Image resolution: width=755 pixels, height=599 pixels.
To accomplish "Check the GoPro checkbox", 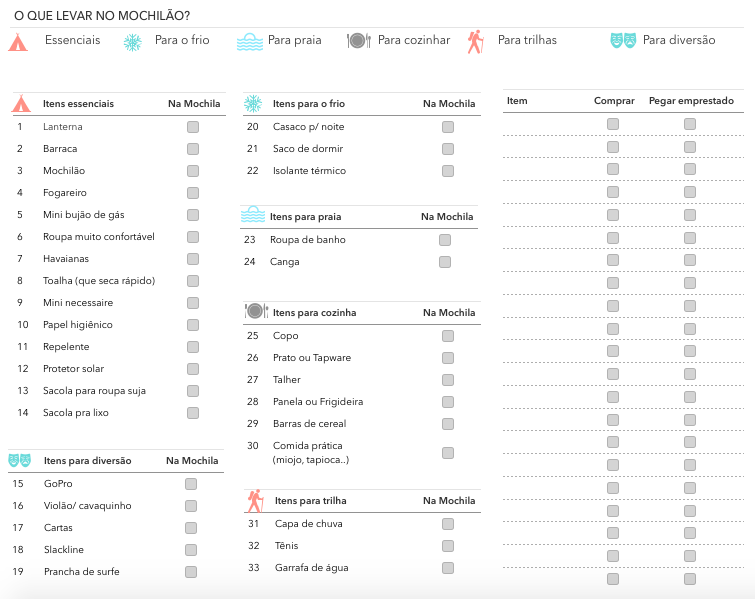I will (x=191, y=484).
